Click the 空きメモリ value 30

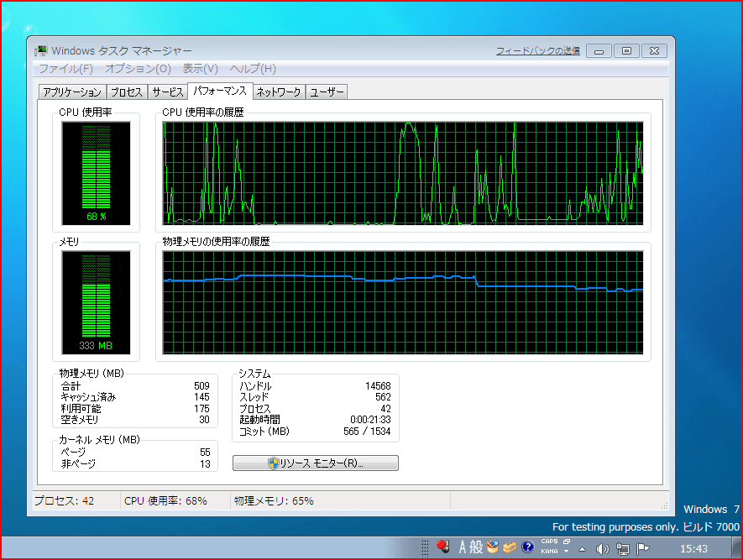point(204,420)
